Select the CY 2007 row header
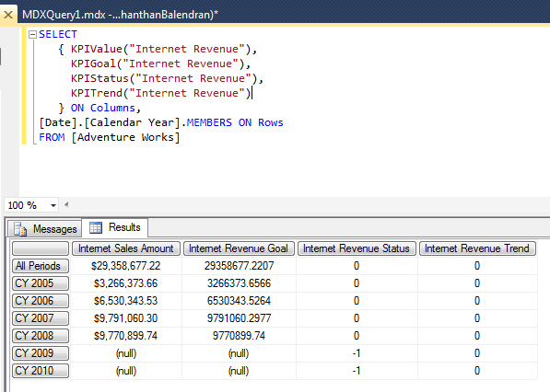 [x=41, y=318]
